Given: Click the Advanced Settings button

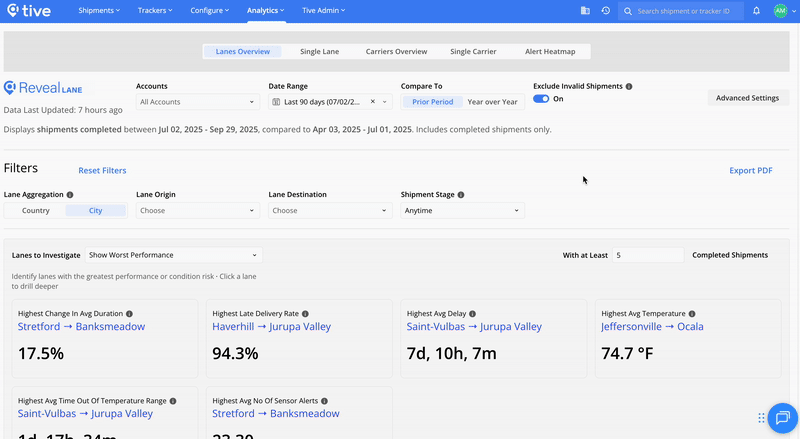Looking at the screenshot, I should click(x=748, y=98).
